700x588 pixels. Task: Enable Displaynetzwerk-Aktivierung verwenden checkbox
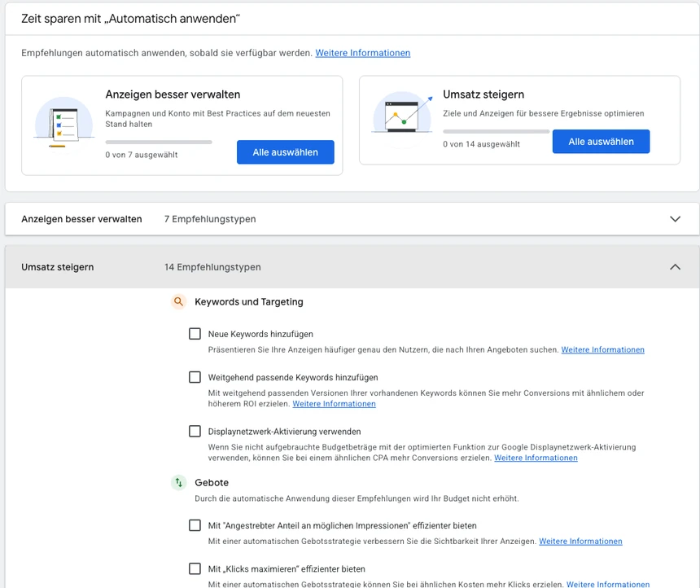(195, 431)
